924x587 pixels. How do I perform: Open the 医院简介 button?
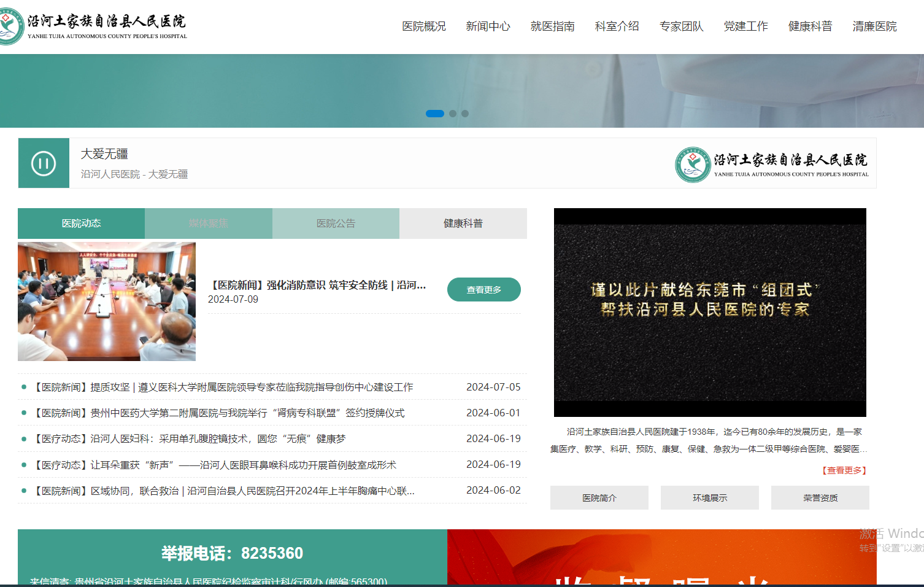[599, 498]
